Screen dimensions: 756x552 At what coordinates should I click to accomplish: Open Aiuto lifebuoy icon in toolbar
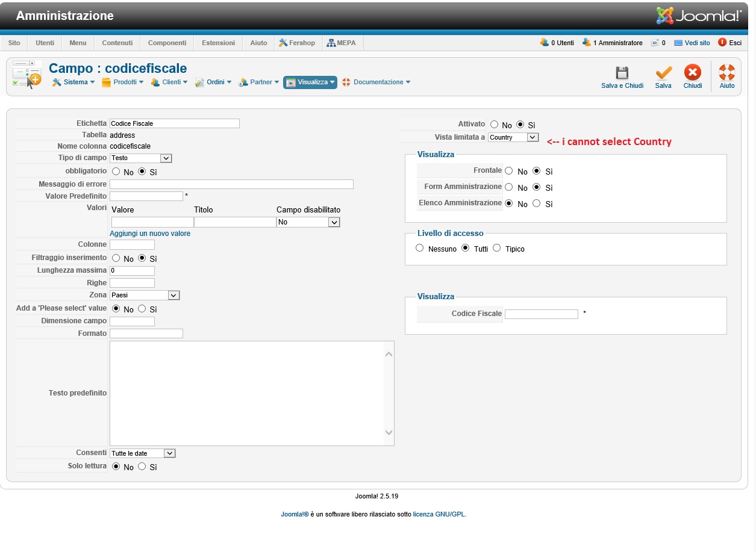727,72
